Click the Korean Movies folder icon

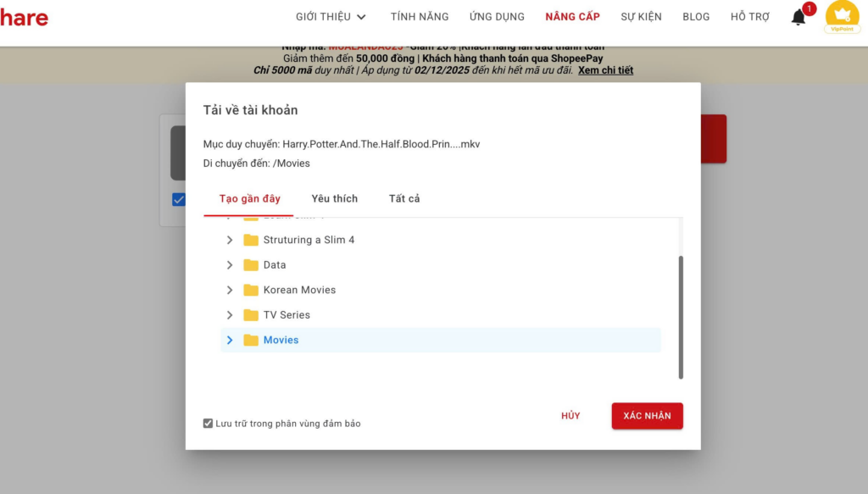[x=251, y=290]
